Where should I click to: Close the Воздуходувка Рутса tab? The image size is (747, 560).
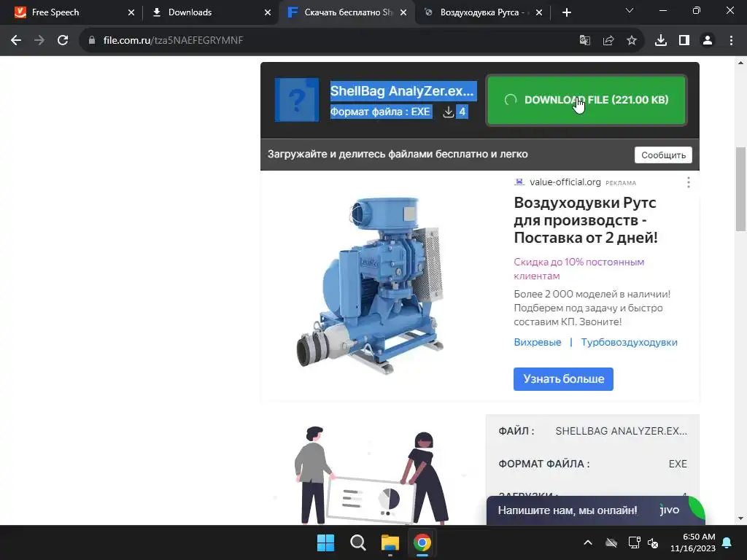(x=539, y=12)
